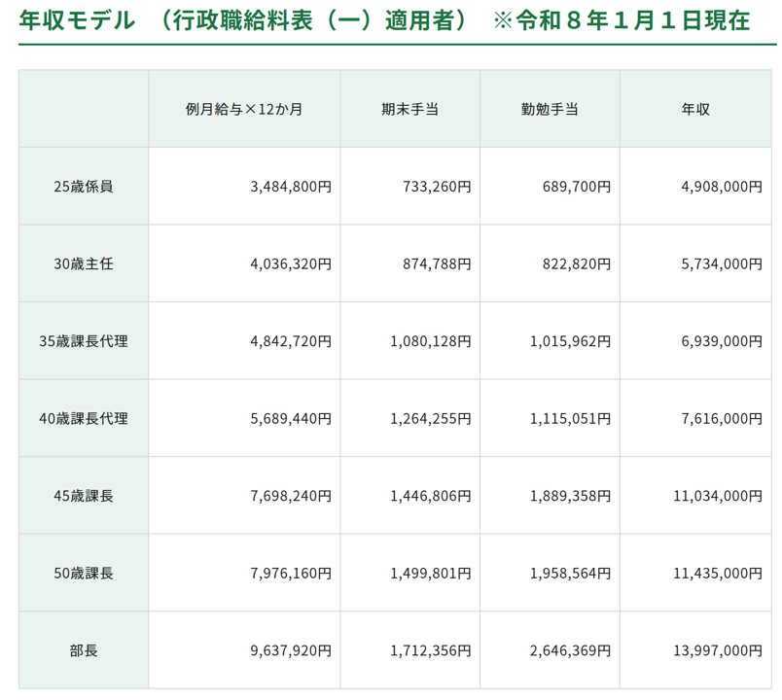Click the 45歳課長 row label
The height and width of the screenshot is (700, 782).
[83, 496]
